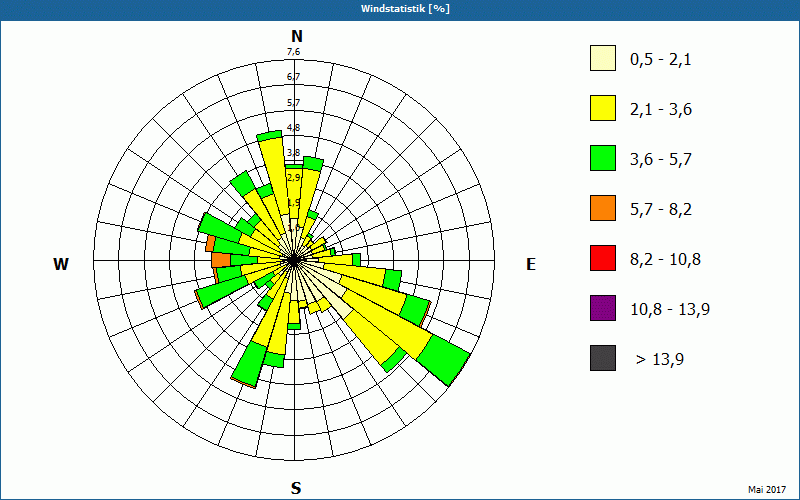Click the pale yellow 0,5 - 2,1 legend swatch
The width and height of the screenshot is (800, 500).
click(603, 58)
